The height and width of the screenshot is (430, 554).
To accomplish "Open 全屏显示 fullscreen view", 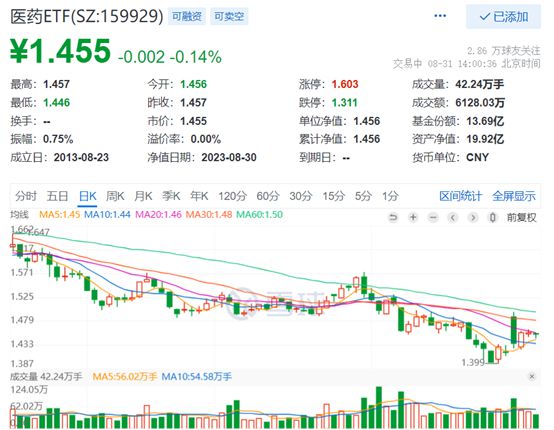I will point(514,196).
